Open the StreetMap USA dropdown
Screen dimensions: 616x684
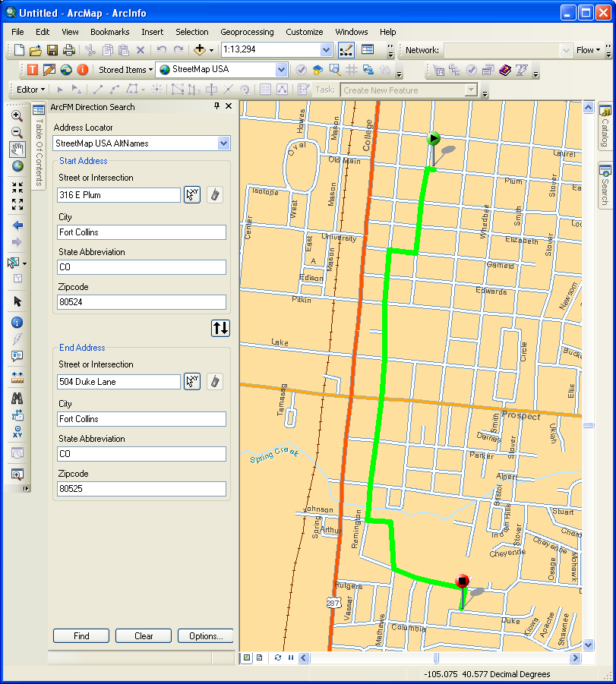coord(281,69)
